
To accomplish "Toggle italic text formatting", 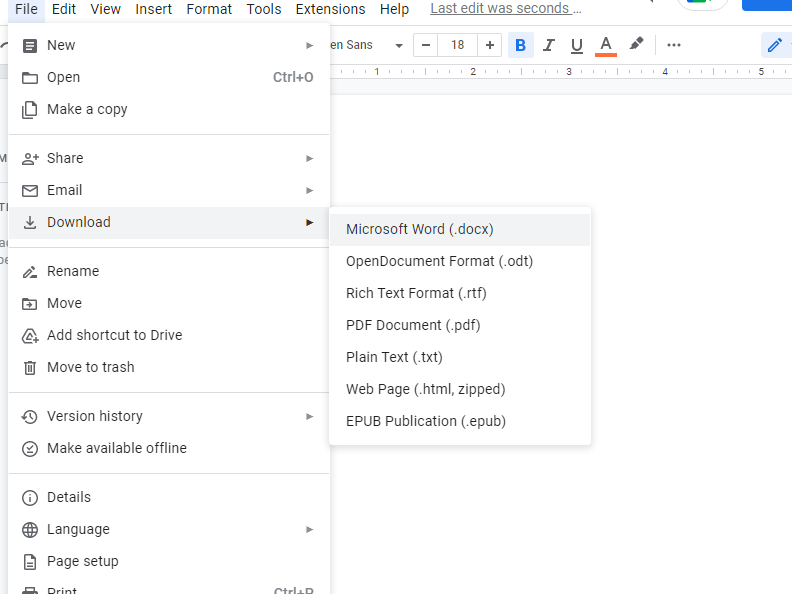I will coord(548,45).
